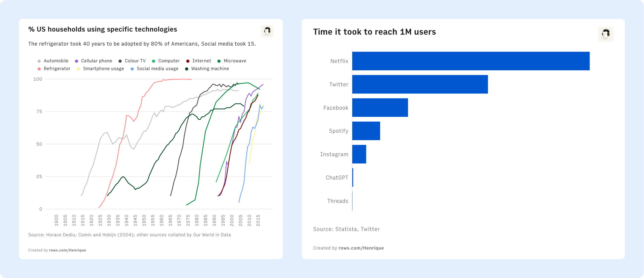Viewport: 644px width, 278px height.
Task: Click the Netflix bar
Action: 471,61
